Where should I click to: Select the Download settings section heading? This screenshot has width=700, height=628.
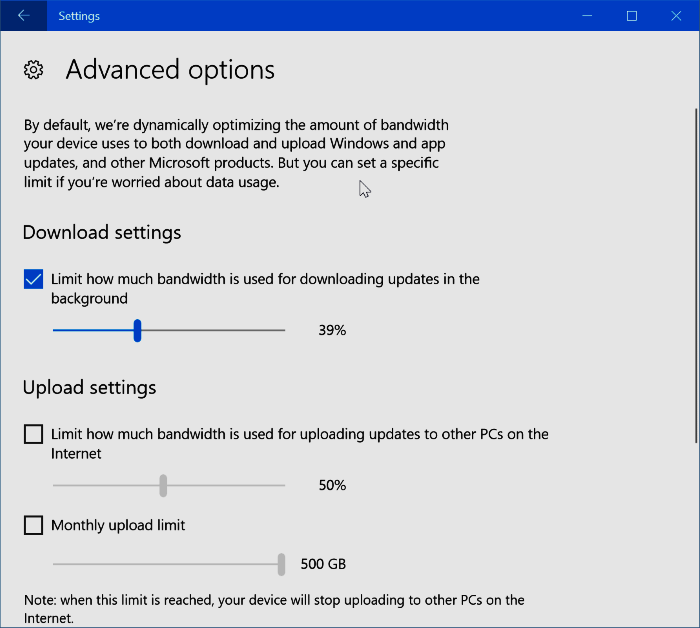tap(102, 232)
